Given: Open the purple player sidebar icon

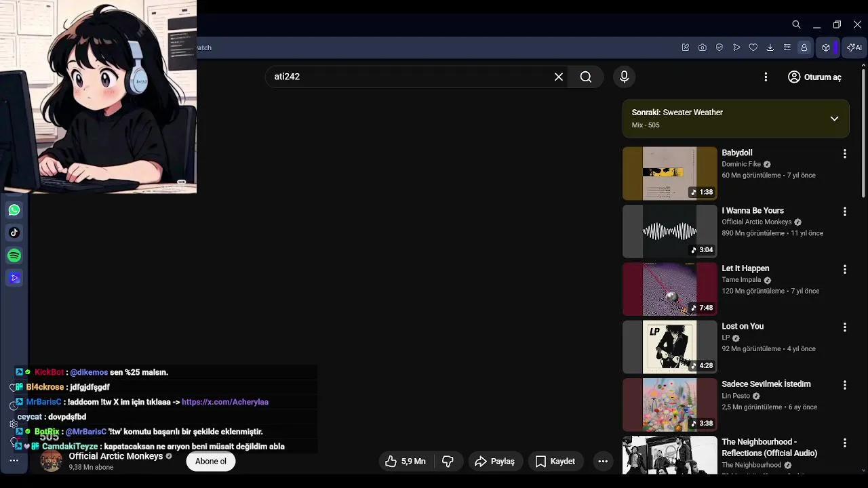Looking at the screenshot, I should (x=14, y=278).
